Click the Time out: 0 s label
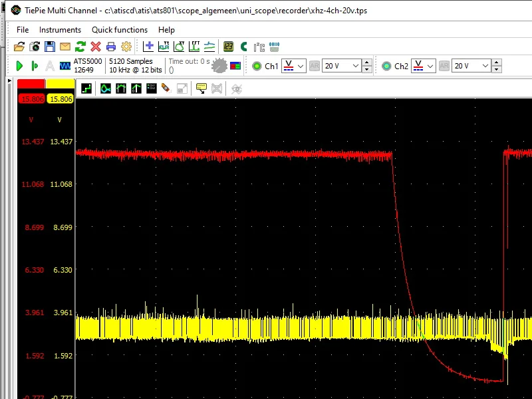The width and height of the screenshot is (532, 399). pyautogui.click(x=189, y=61)
